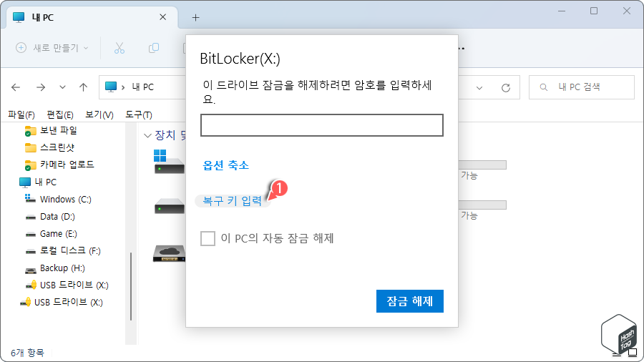Image resolution: width=644 pixels, height=362 pixels.
Task: Click the lower drive capacity bar
Action: pos(482,205)
